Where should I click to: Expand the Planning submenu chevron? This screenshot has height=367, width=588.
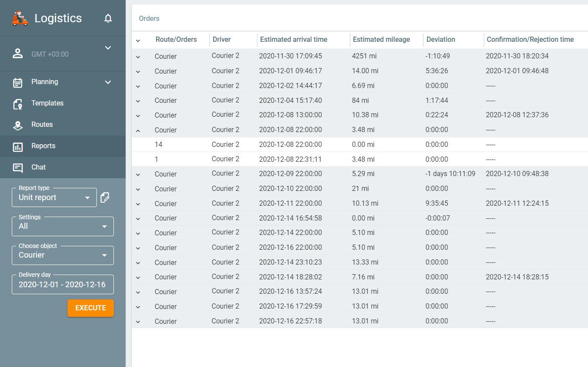coord(108,82)
